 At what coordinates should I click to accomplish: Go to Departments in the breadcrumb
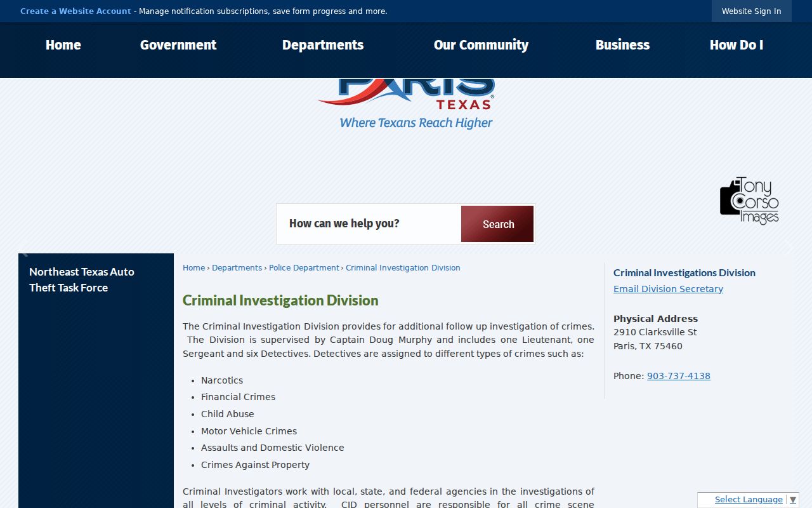237,268
